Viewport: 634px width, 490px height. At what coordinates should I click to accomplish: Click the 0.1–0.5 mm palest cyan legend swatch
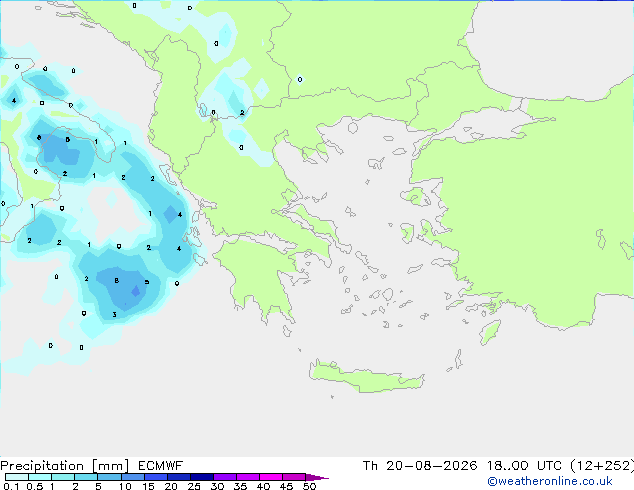point(17,477)
